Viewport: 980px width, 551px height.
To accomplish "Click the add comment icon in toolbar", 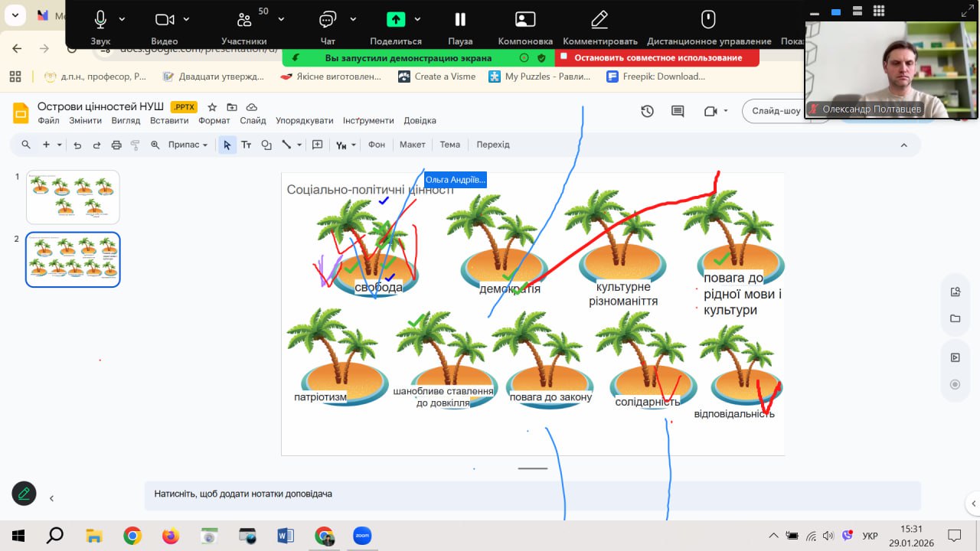I will 318,145.
